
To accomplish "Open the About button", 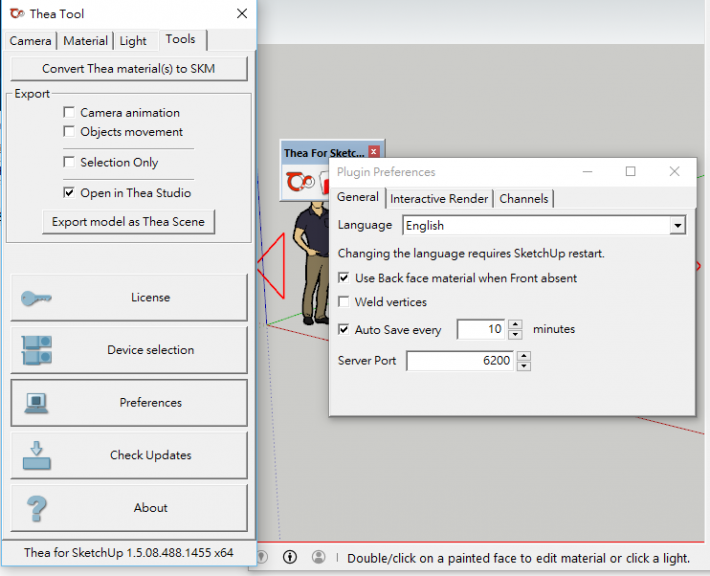I will [129, 508].
